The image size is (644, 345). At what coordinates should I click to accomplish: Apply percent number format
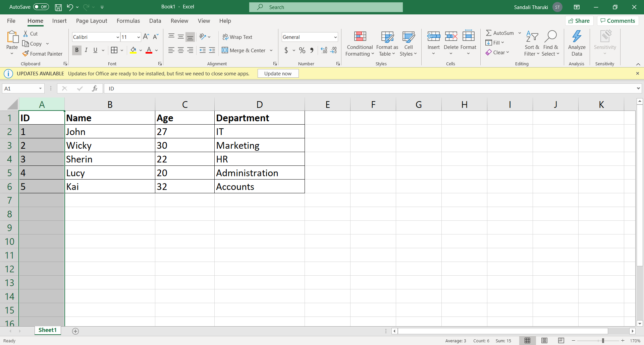pos(302,50)
